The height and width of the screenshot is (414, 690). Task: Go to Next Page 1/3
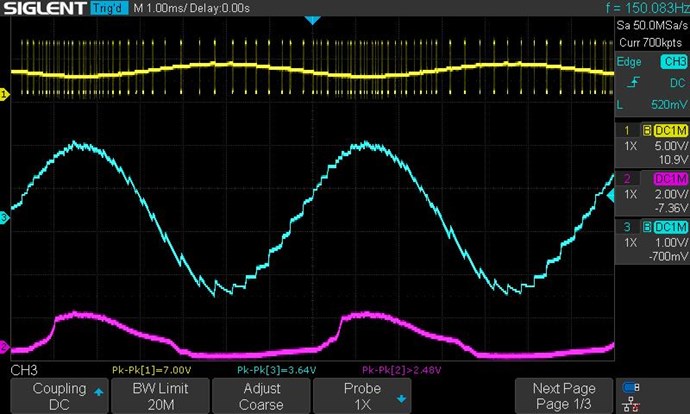564,396
